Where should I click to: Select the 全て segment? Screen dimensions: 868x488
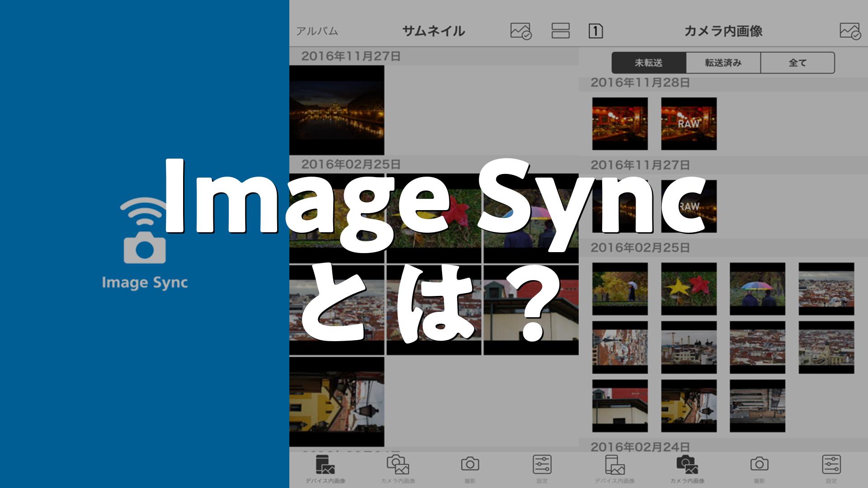click(x=798, y=63)
